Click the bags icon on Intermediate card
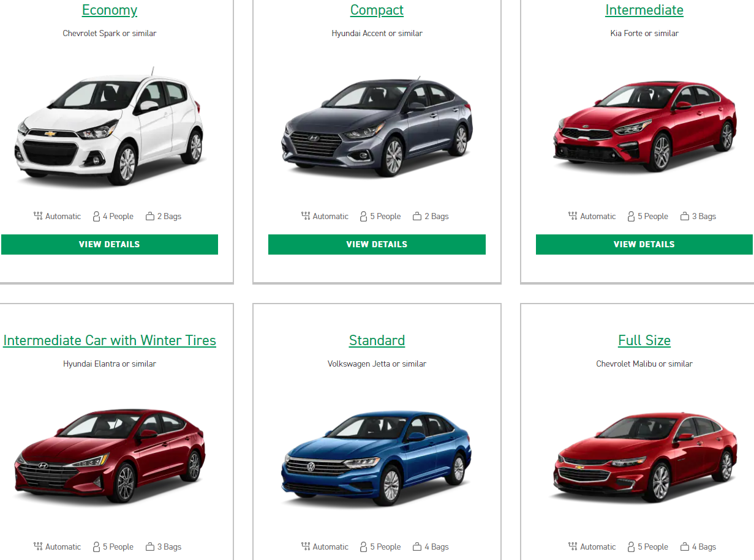This screenshot has width=754, height=560. (685, 216)
